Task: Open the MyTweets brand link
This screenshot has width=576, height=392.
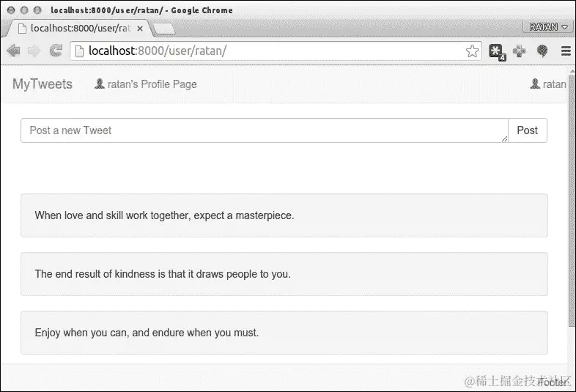Action: click(x=43, y=84)
